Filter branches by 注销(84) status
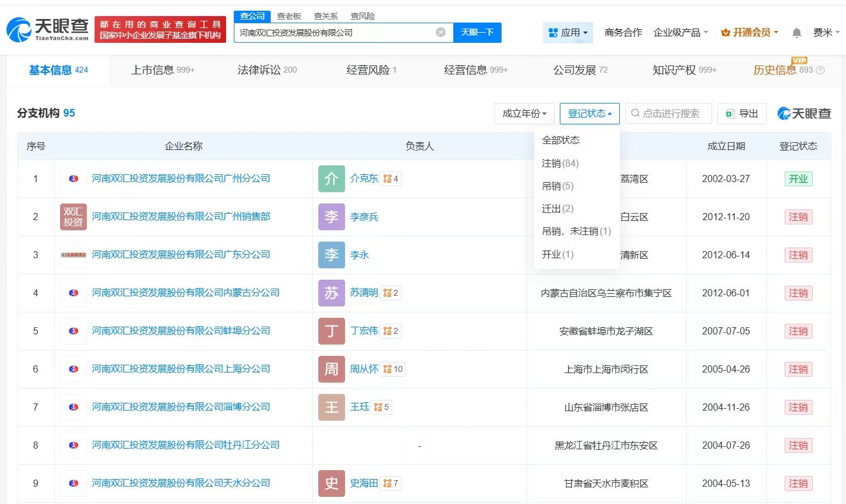846x504 pixels. point(560,163)
